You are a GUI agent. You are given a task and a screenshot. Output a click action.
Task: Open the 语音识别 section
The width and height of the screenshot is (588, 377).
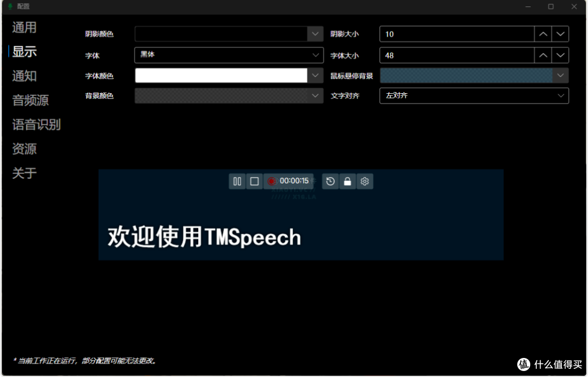(x=36, y=125)
